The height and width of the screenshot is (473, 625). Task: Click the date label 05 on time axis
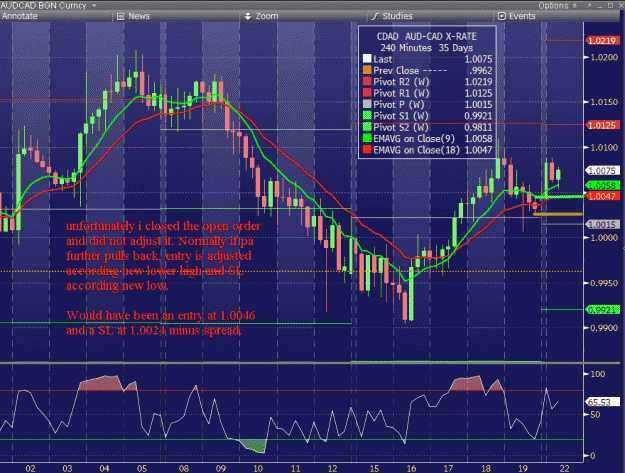click(142, 468)
